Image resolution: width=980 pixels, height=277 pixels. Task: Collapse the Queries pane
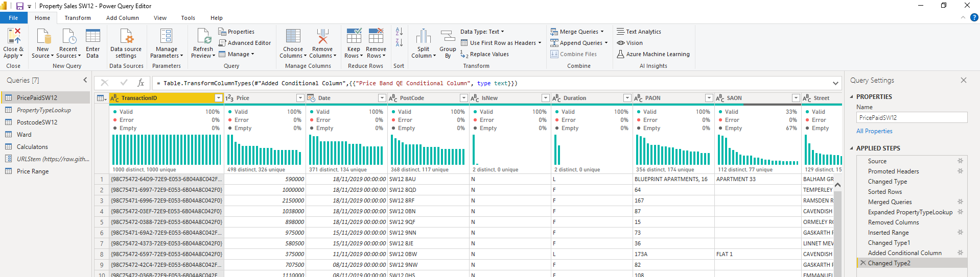pyautogui.click(x=85, y=80)
